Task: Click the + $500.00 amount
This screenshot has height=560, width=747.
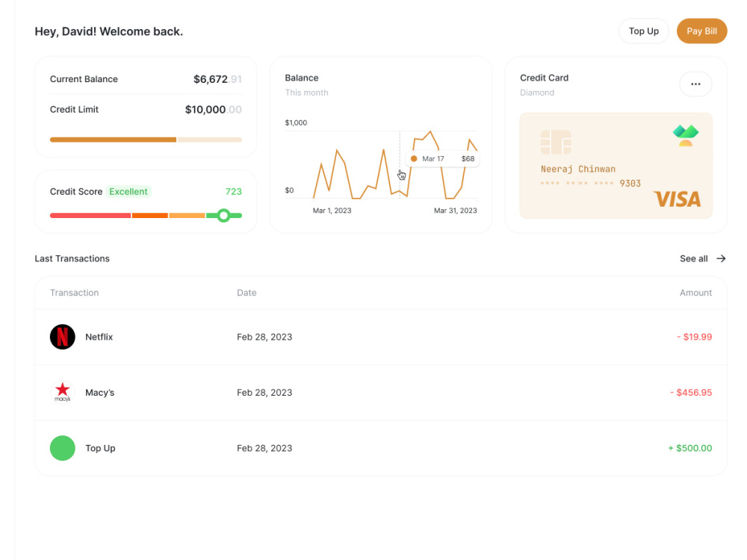Action: click(x=689, y=448)
